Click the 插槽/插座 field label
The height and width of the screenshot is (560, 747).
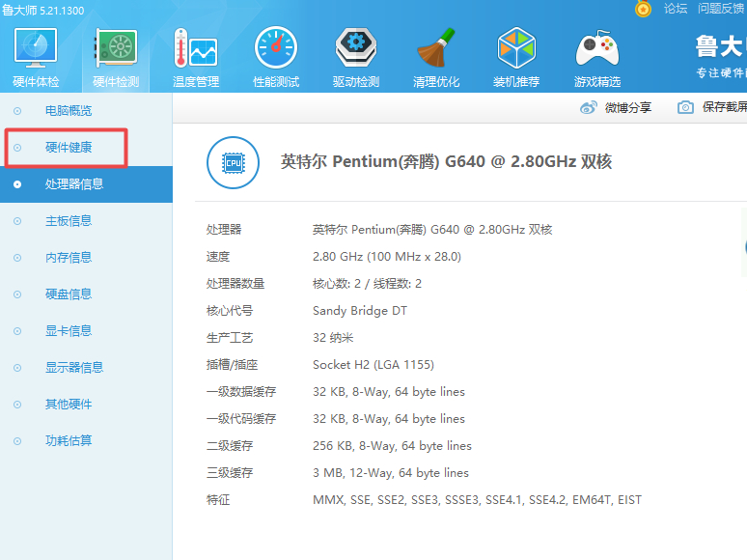232,365
